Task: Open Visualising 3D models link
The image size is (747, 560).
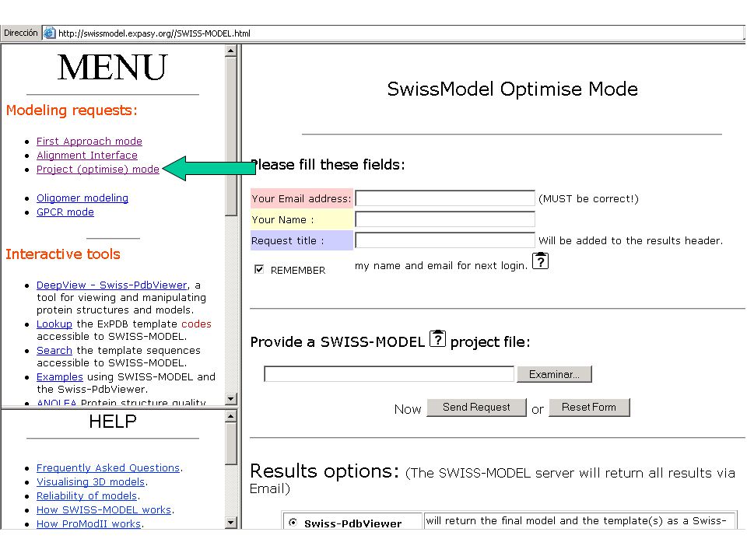Action: click(x=90, y=482)
